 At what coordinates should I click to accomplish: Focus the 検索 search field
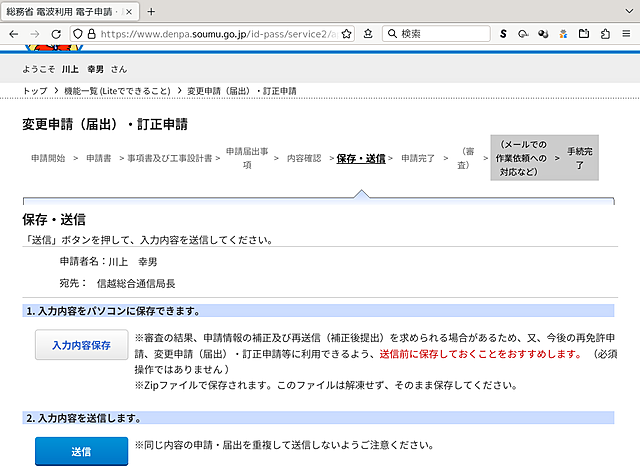(x=440, y=33)
